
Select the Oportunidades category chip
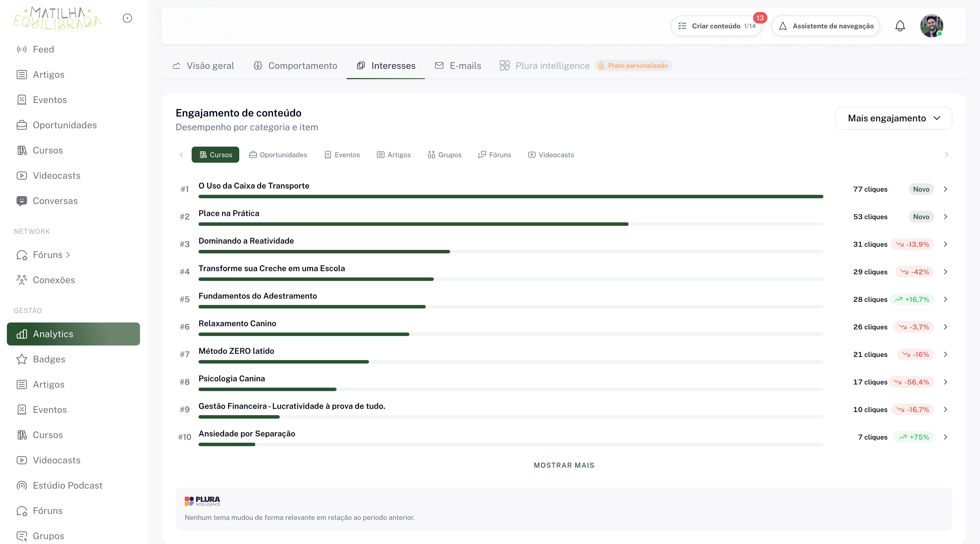pyautogui.click(x=278, y=155)
